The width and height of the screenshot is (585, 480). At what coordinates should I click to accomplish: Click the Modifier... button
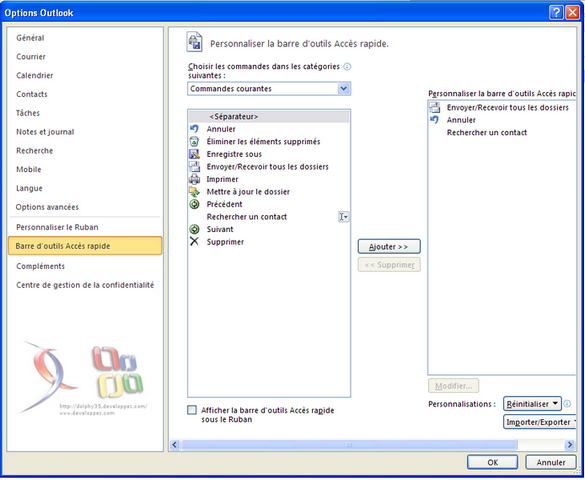coord(453,386)
